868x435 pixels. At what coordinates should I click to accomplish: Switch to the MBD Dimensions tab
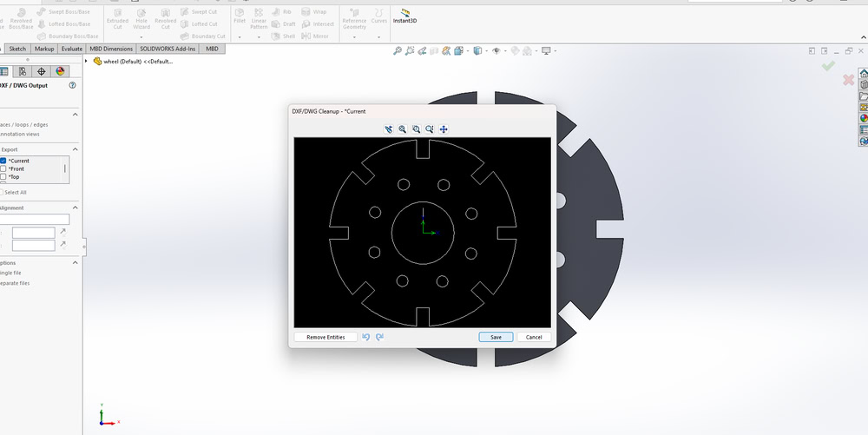(x=111, y=49)
